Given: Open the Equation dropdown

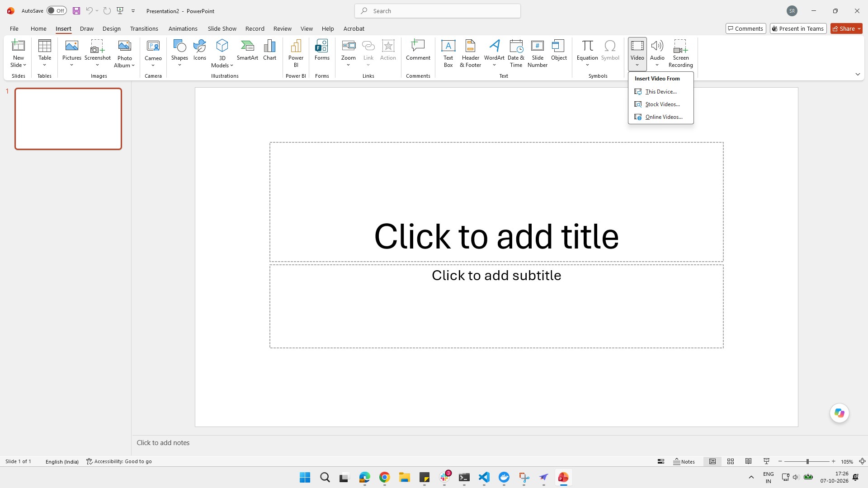Looking at the screenshot, I should 587,65.
